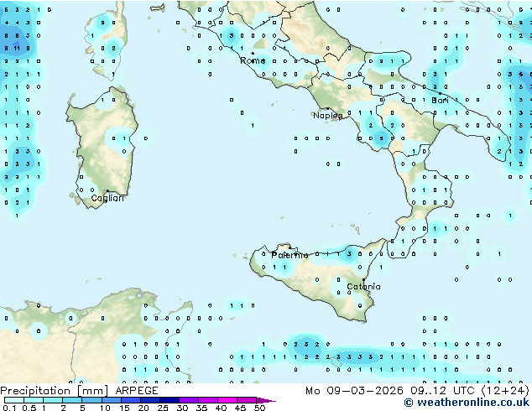Click the '09..12 UTC' time text
Screen dimensions: 532x411
[442, 391]
